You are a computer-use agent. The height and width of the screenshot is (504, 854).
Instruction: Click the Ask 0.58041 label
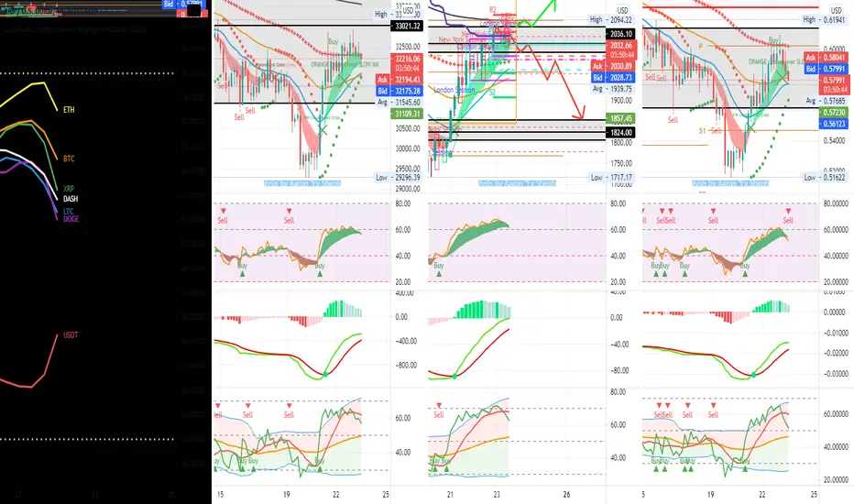pyautogui.click(x=826, y=58)
